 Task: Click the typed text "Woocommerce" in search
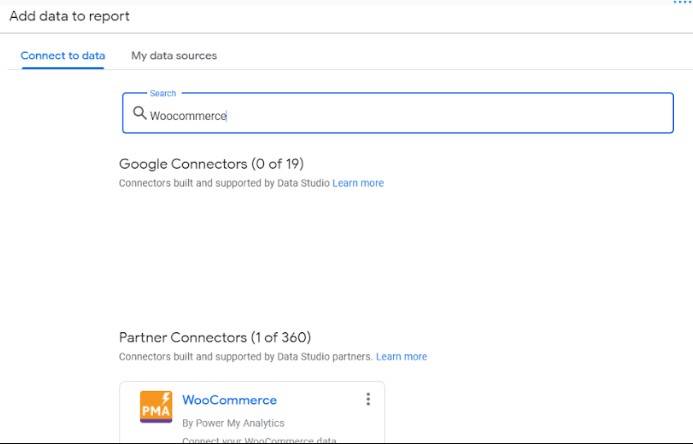[x=188, y=116]
